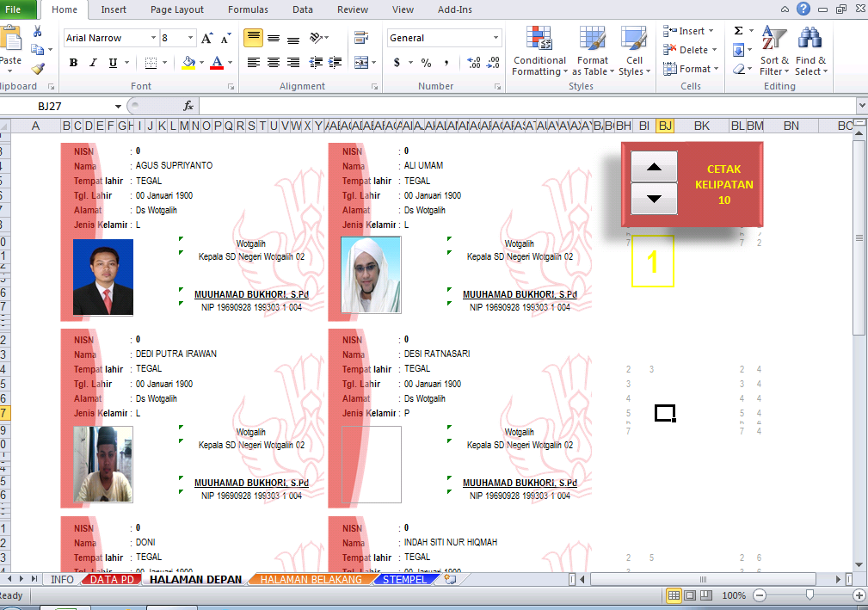Click the CETAK KELIPATAN 10 button

[723, 184]
